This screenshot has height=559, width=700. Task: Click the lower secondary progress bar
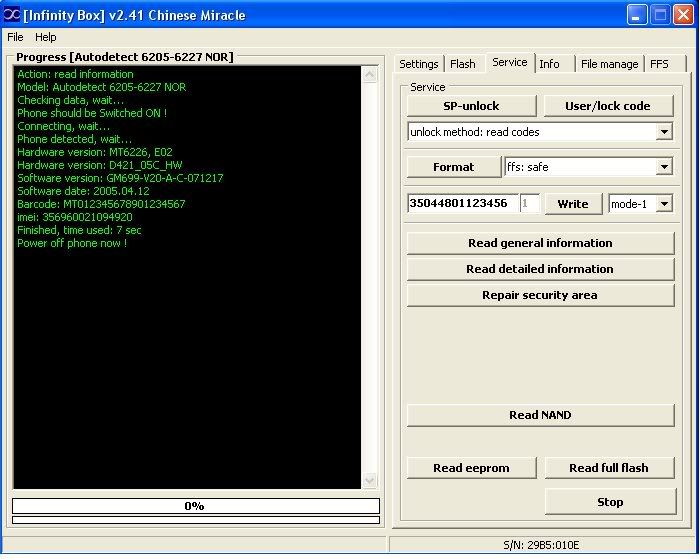196,520
